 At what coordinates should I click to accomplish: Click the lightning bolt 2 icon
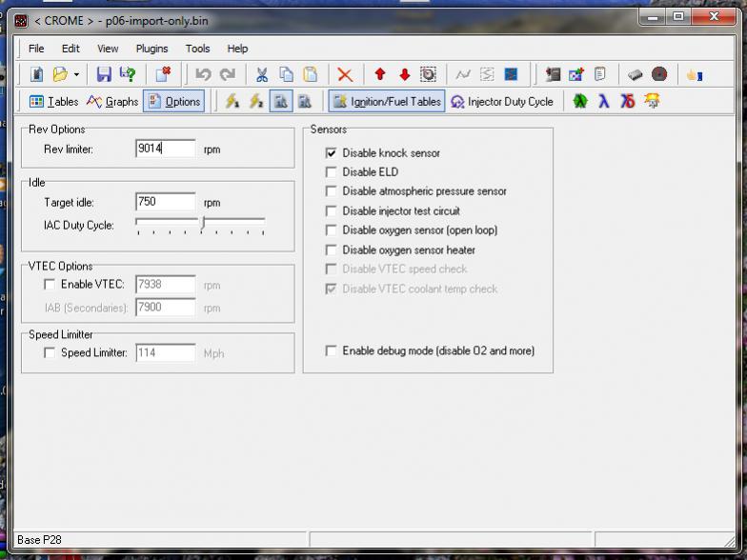(x=256, y=101)
